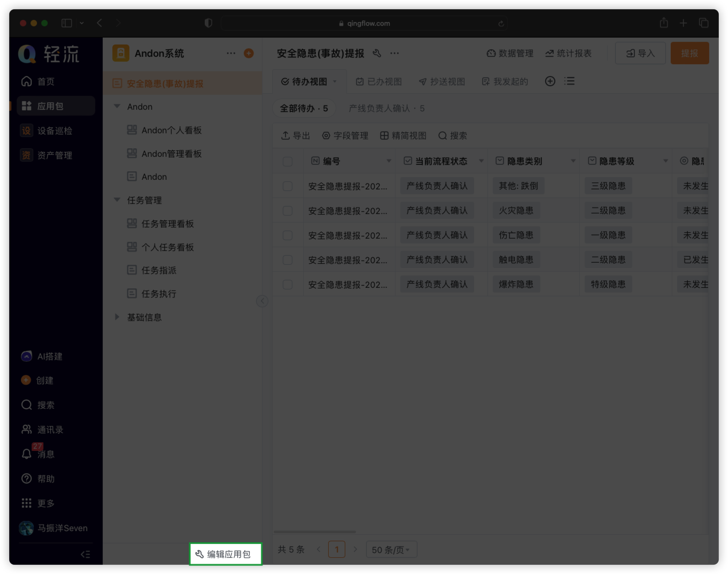Toggle the select-all header checkbox
The height and width of the screenshot is (574, 728).
pyautogui.click(x=288, y=162)
